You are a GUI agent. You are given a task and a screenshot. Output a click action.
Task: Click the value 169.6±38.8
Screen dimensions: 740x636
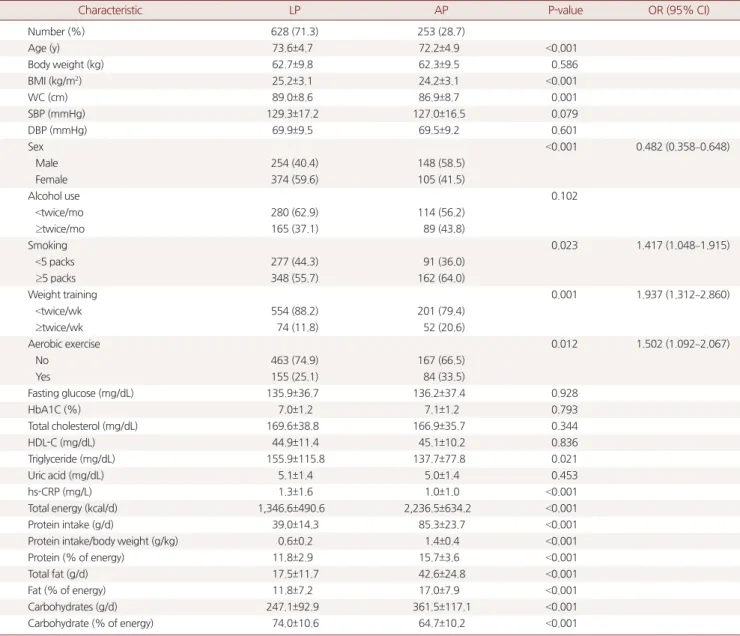point(293,427)
